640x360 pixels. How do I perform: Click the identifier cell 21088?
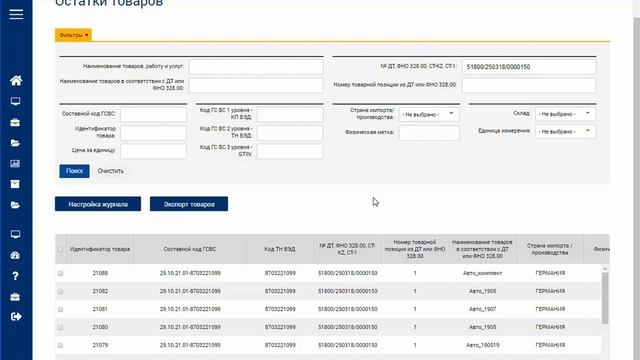100,273
